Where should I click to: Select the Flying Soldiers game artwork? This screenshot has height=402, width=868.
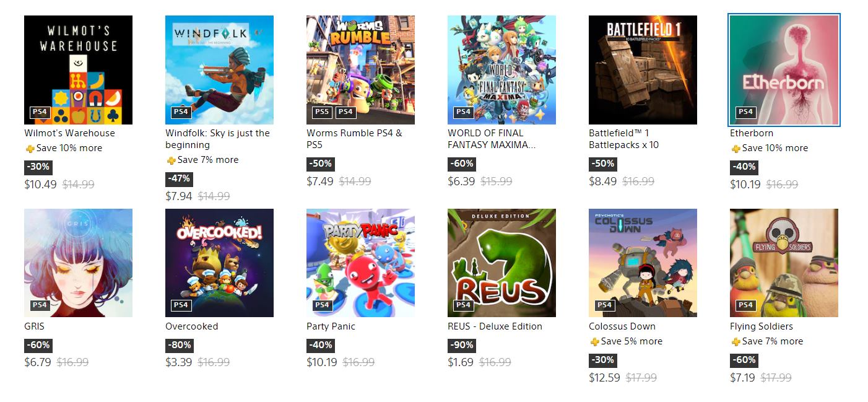tap(784, 263)
